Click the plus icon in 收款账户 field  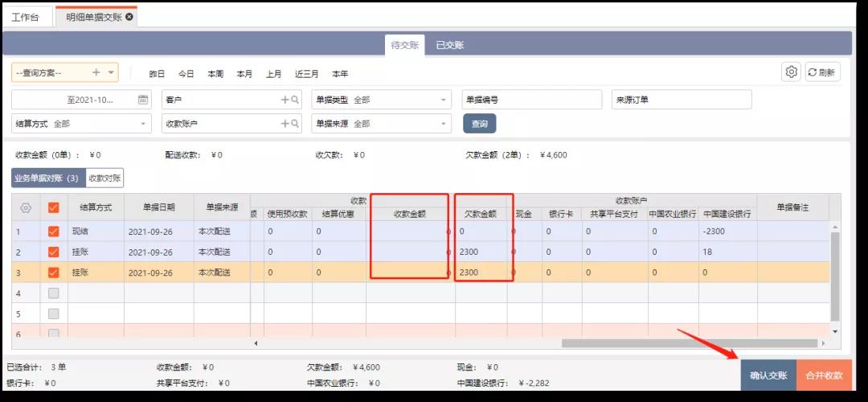click(285, 124)
